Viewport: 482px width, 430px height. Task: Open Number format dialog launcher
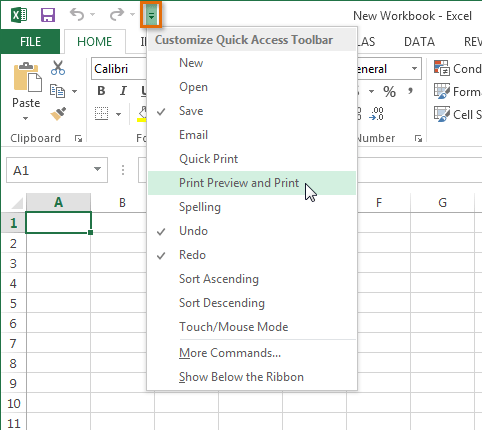pos(418,138)
